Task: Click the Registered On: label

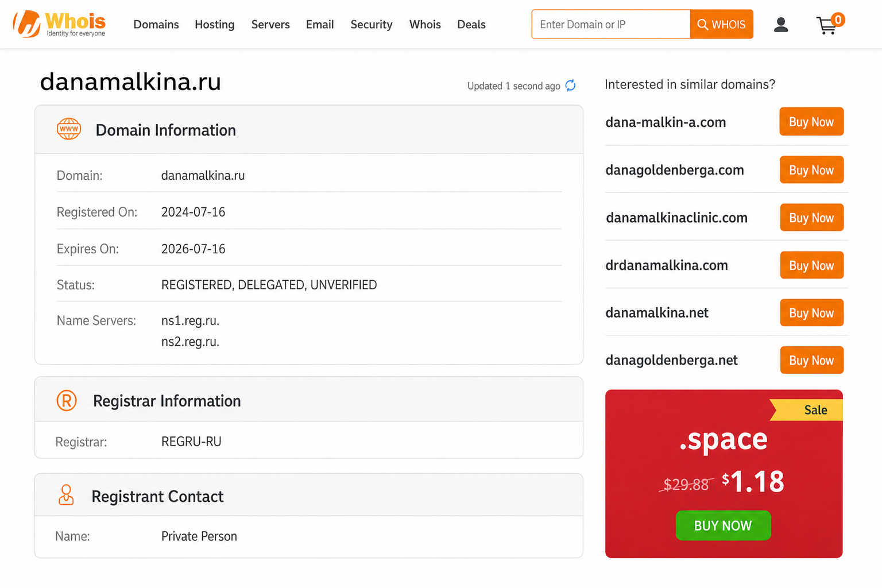Action: 97,212
